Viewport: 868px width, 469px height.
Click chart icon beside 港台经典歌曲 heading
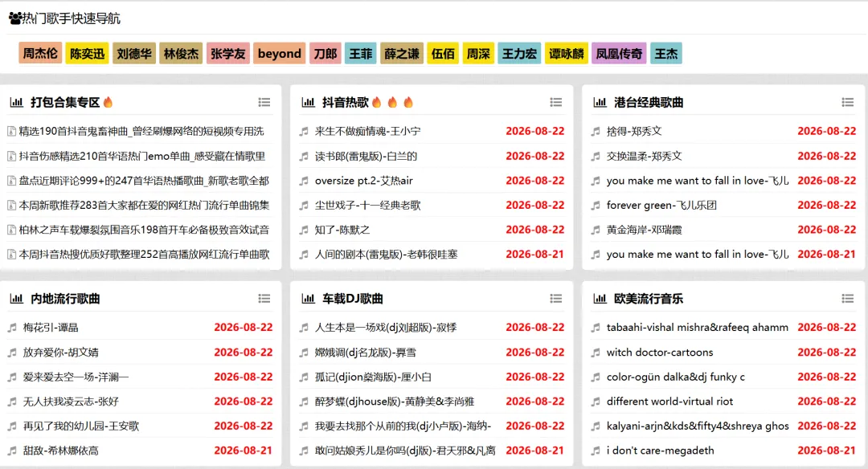pos(600,102)
